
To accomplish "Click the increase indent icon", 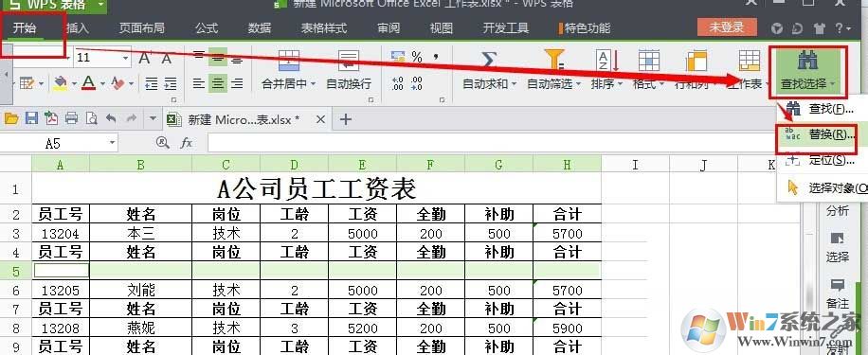I will click(x=171, y=83).
